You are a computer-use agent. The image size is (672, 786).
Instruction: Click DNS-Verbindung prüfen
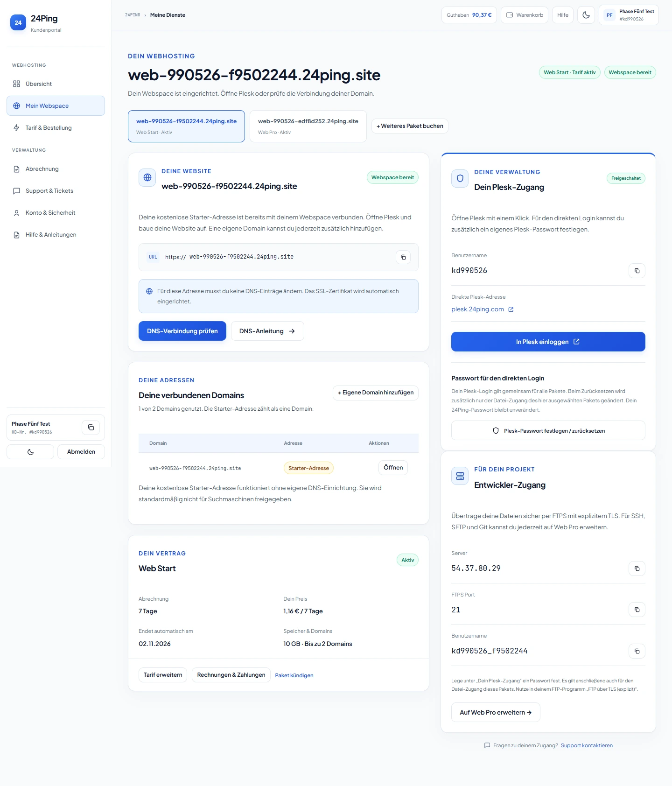pyautogui.click(x=182, y=331)
